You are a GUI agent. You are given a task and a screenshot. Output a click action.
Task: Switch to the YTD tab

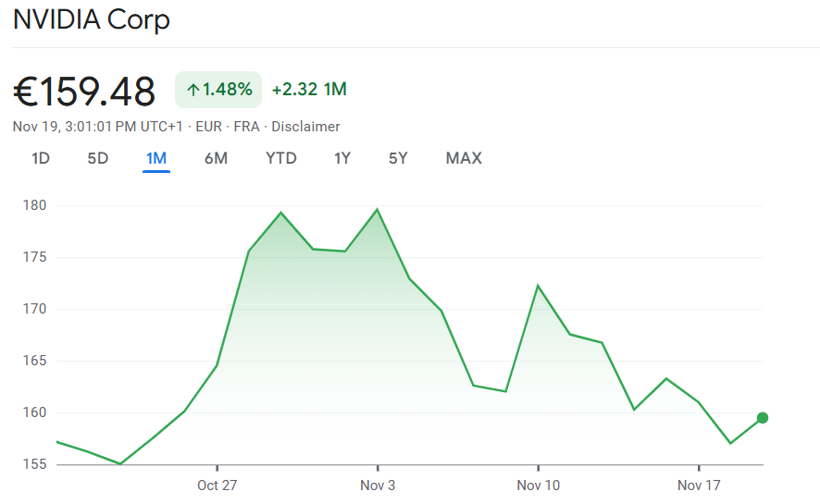point(281,158)
